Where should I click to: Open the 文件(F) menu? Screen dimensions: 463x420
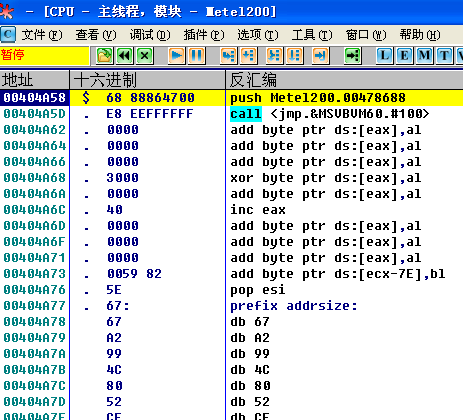(x=42, y=35)
